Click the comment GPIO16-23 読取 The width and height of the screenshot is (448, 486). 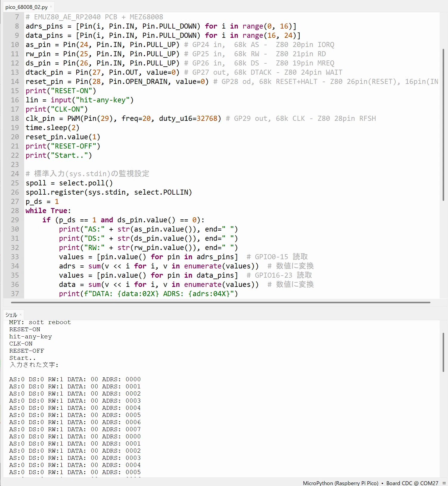[279, 275]
